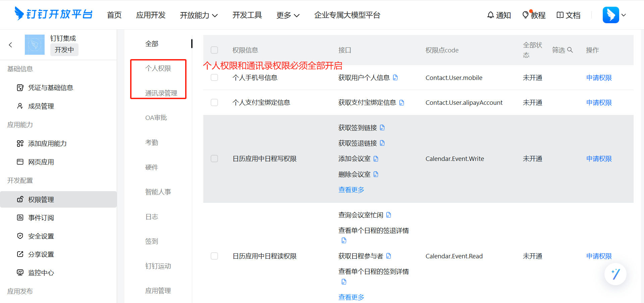Open notifications bell icon
The height and width of the screenshot is (303, 644).
[490, 15]
